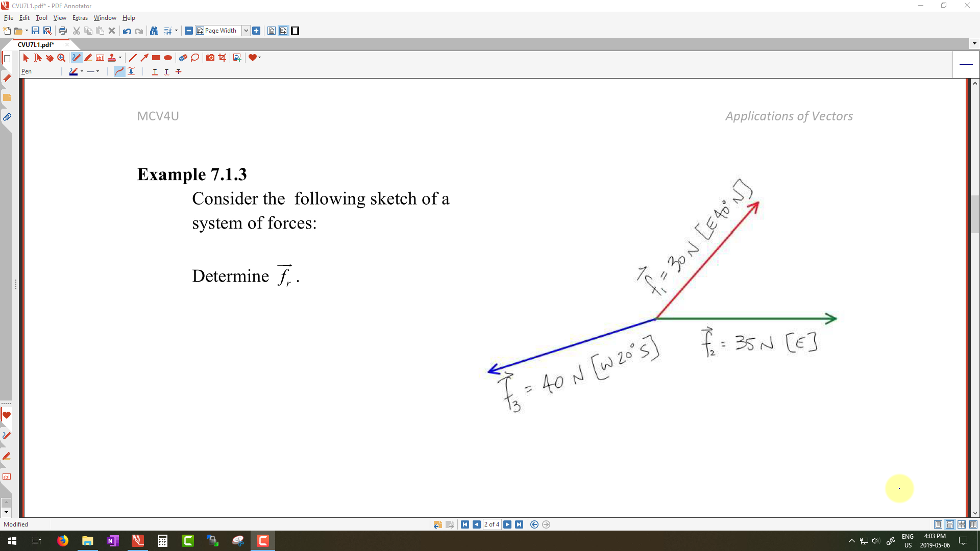Select the Stamp tool
980x551 pixels.
(112, 58)
